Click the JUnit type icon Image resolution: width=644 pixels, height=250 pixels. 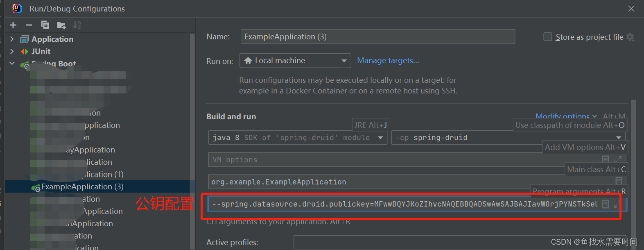[x=25, y=52]
